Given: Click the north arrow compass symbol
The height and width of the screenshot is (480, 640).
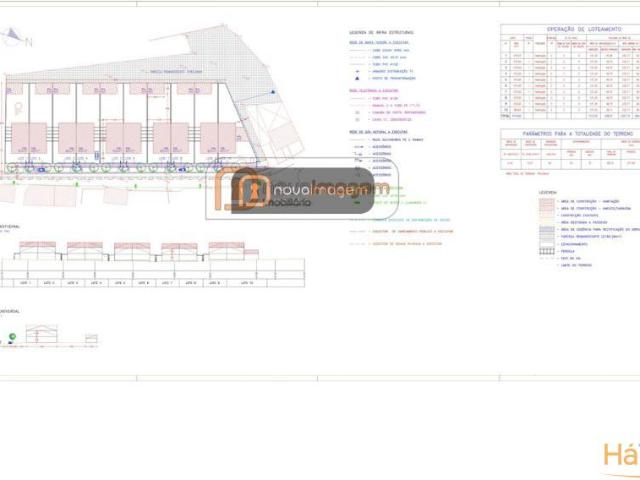Looking at the screenshot, I should (14, 37).
